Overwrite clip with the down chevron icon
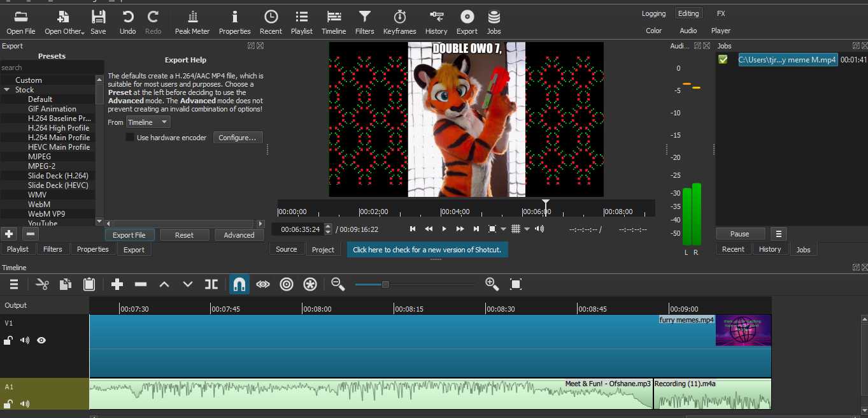The image size is (868, 418). pyautogui.click(x=188, y=285)
